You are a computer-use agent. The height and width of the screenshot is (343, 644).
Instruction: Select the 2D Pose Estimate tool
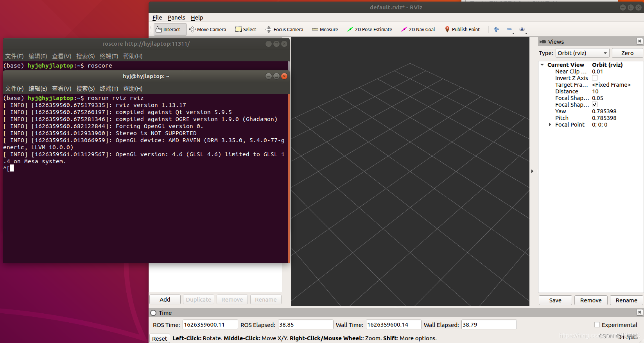coord(370,30)
